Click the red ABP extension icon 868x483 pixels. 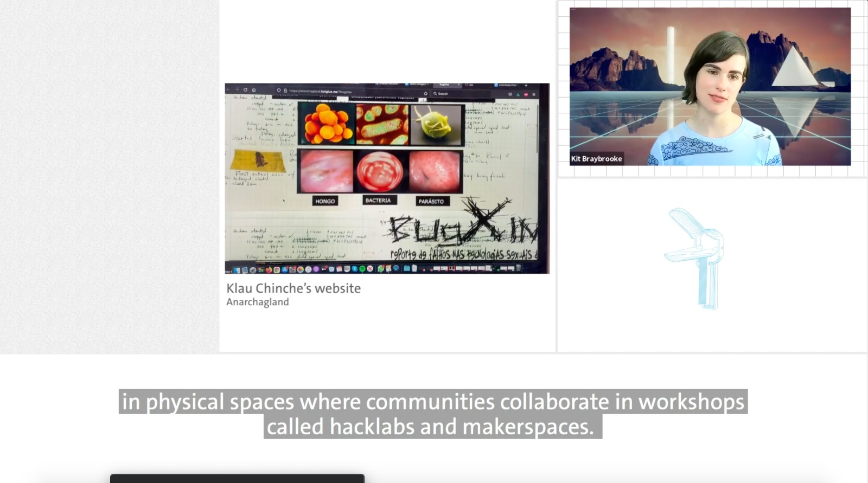click(526, 94)
